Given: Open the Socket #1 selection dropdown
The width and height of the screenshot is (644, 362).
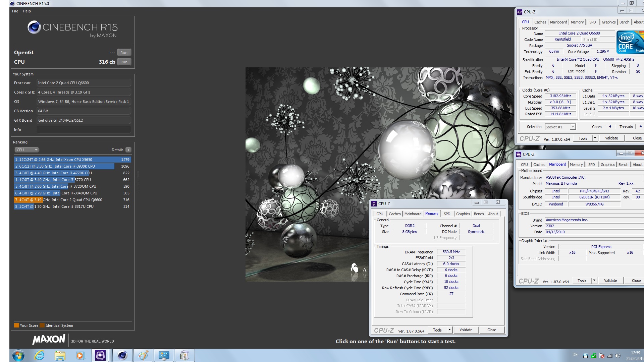Looking at the screenshot, I should click(560, 127).
